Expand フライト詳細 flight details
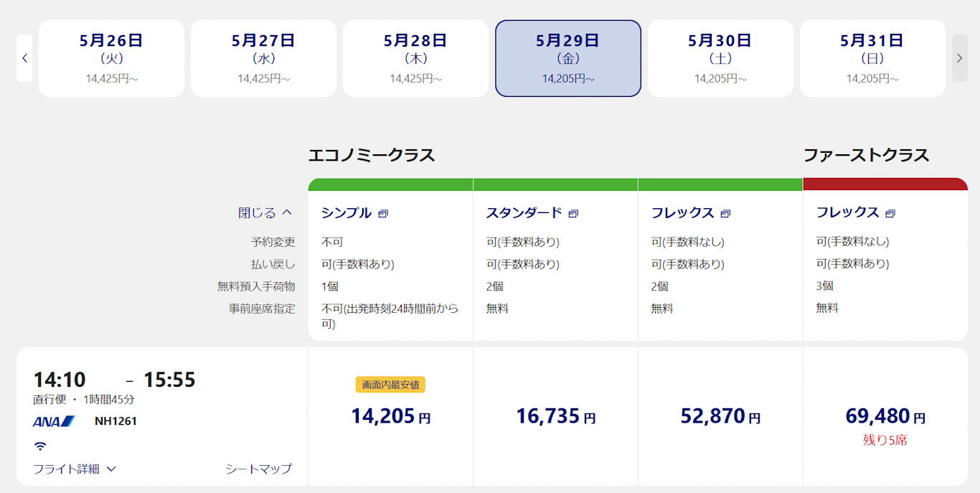Image resolution: width=980 pixels, height=493 pixels. (x=75, y=469)
